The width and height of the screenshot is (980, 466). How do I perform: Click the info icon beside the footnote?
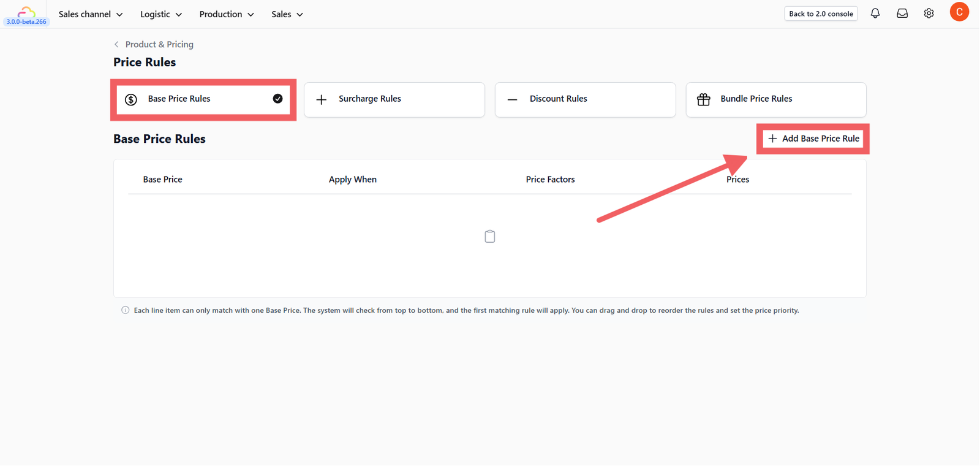click(126, 310)
